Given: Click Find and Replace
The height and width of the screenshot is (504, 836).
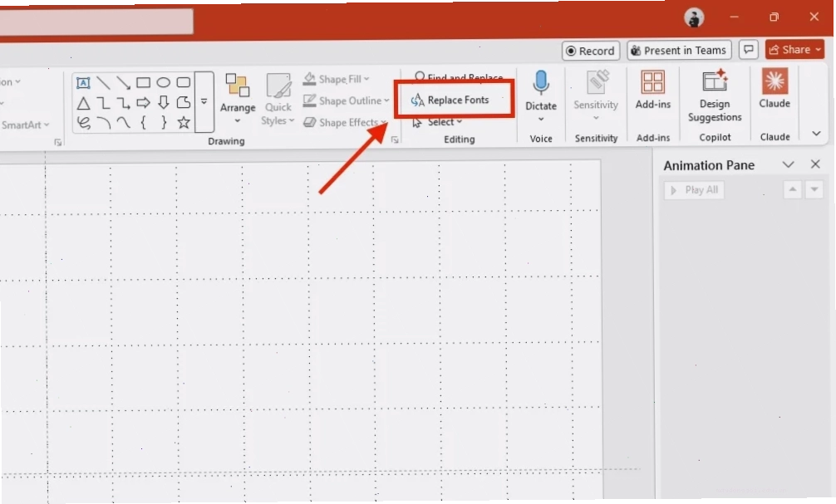Looking at the screenshot, I should (x=459, y=78).
